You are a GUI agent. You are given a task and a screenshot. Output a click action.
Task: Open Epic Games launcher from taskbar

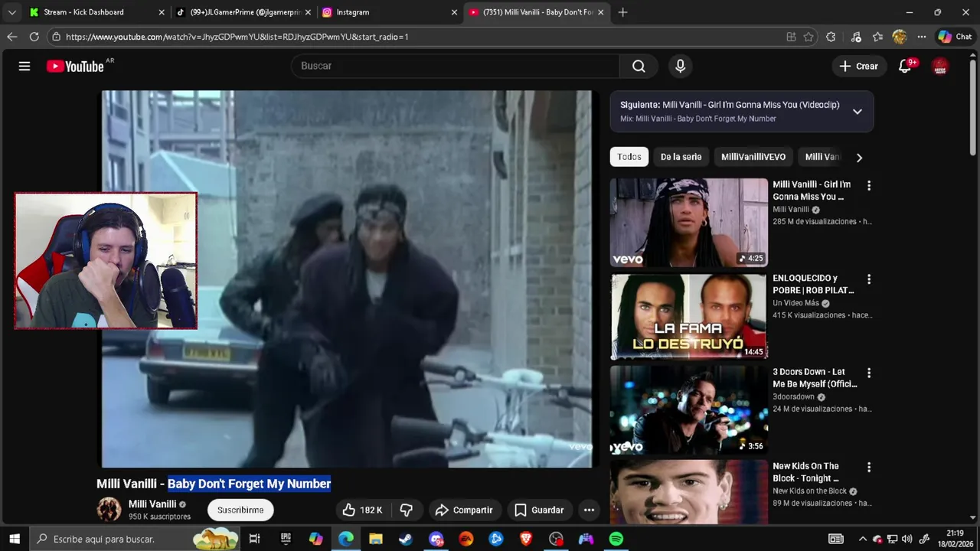[286, 539]
